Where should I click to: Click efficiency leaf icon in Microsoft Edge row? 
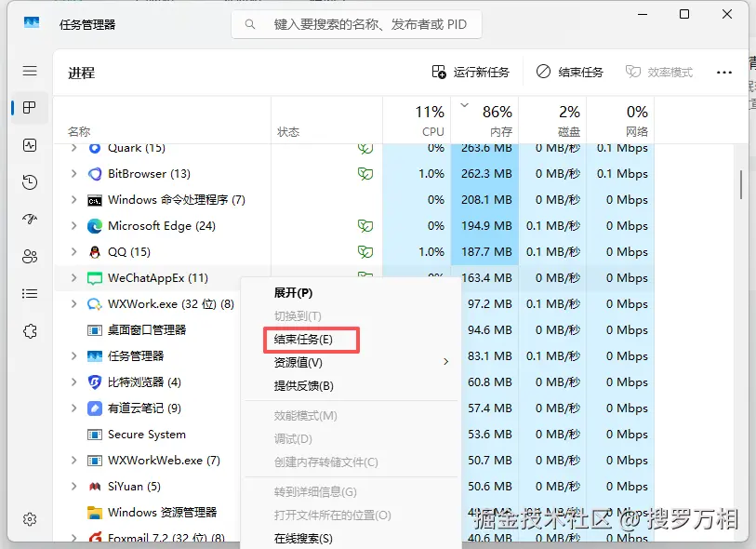[365, 226]
